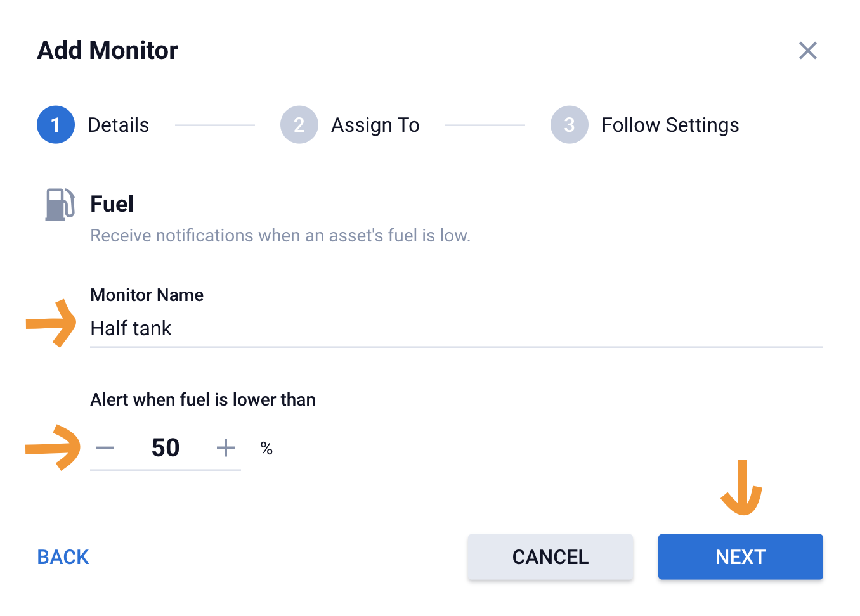Click the step 3 circle icon

[569, 125]
